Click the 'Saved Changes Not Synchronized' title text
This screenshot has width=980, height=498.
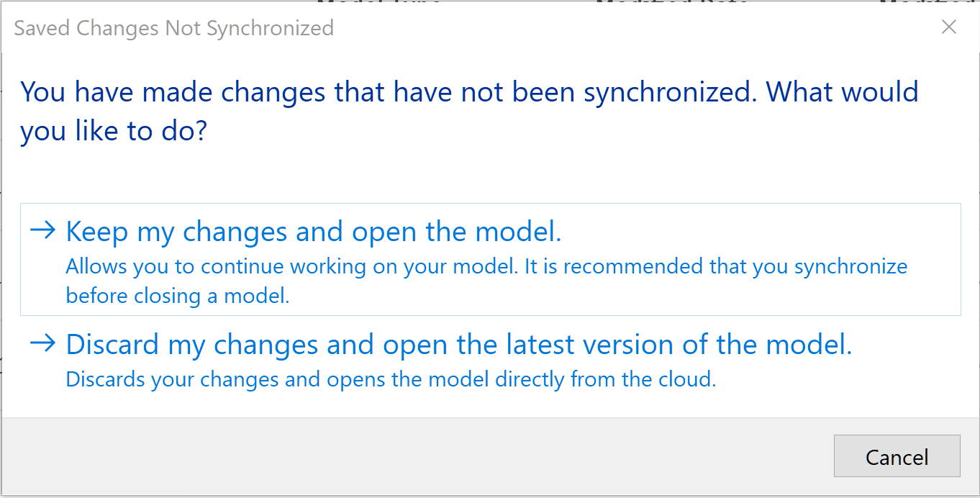pyautogui.click(x=173, y=28)
